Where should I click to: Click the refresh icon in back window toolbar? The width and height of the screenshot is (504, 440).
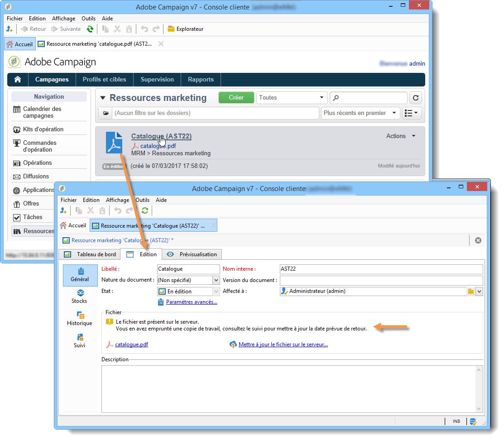point(90,29)
